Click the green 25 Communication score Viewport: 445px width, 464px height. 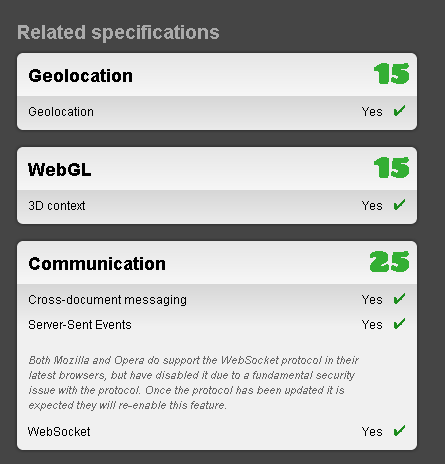[390, 262]
